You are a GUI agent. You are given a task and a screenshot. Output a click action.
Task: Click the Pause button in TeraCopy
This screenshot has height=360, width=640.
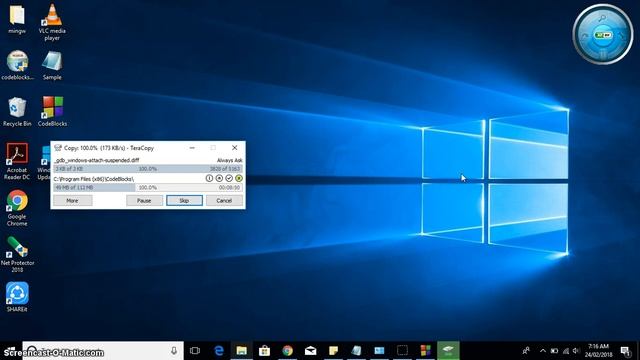click(x=144, y=200)
